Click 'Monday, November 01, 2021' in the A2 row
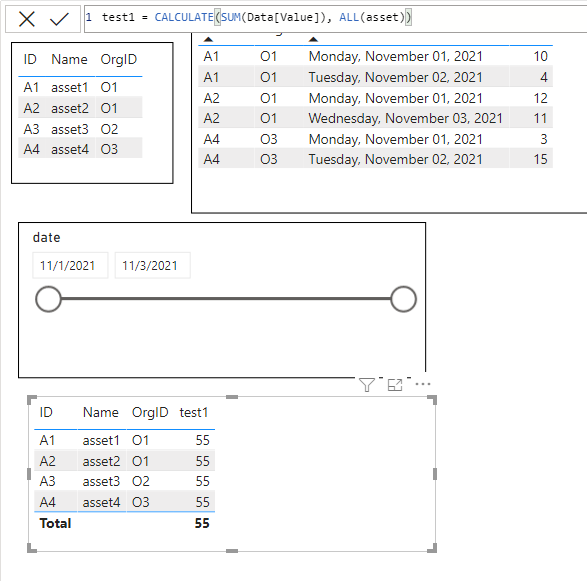This screenshot has width=587, height=581. click(396, 98)
